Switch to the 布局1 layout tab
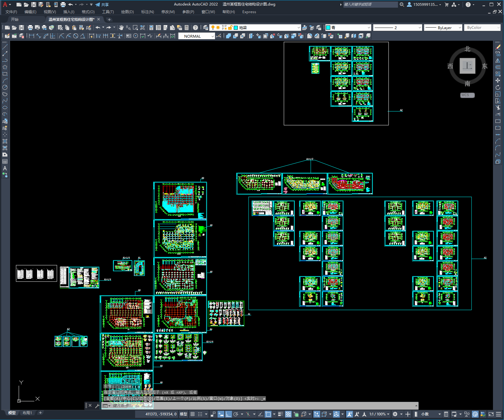 pyautogui.click(x=27, y=413)
